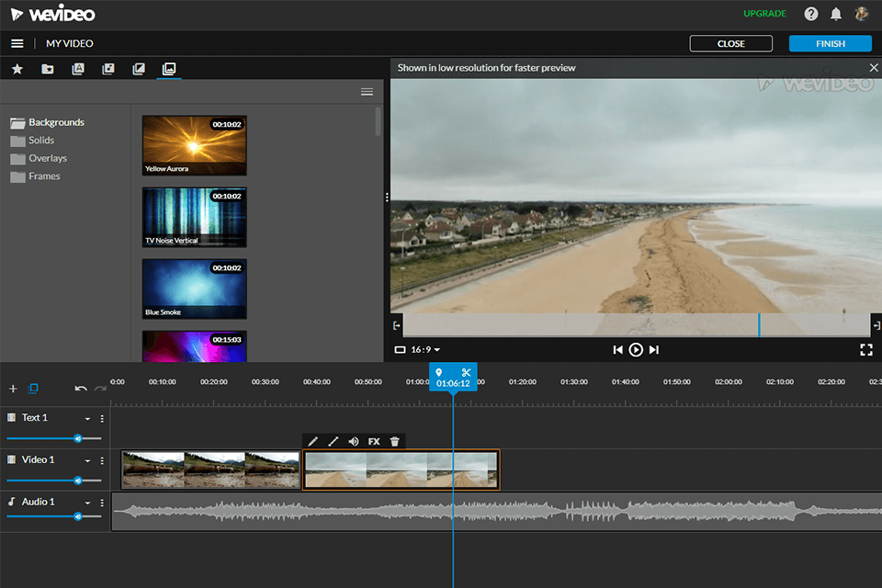Open FX effects for selected clip
The height and width of the screenshot is (588, 882).
tap(374, 442)
